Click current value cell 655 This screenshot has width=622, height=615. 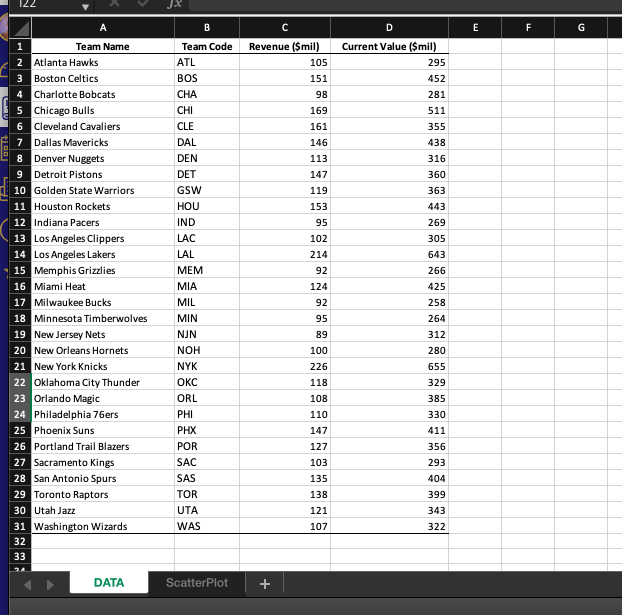(x=390, y=367)
